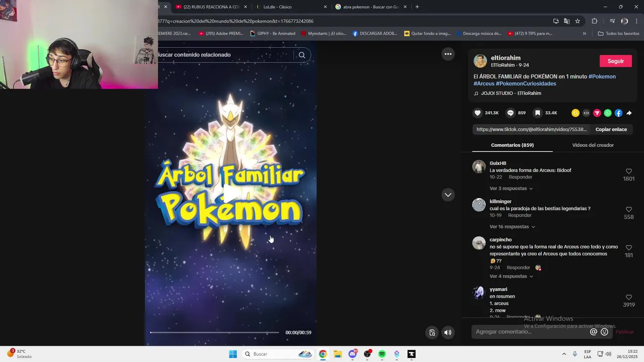The height and width of the screenshot is (362, 644).
Task: Share via the red send-to-friends icon
Action: coord(597,113)
